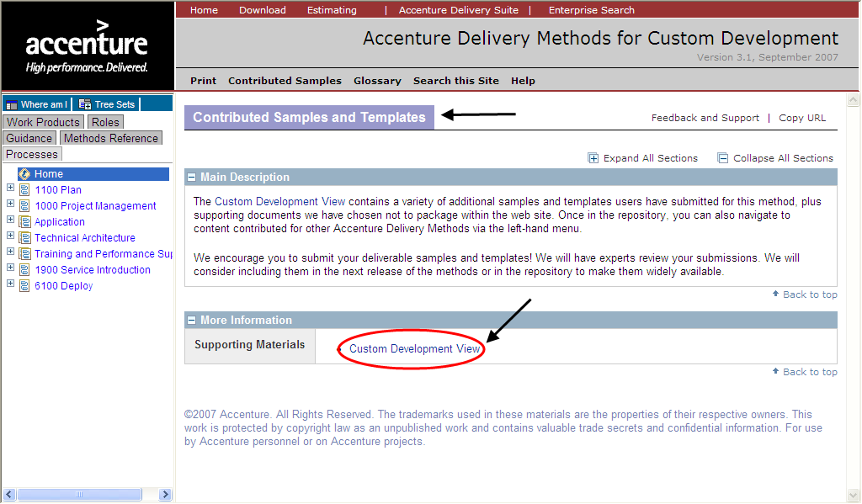Click the tree panel scroll right arrow
The height and width of the screenshot is (504, 862).
click(166, 495)
